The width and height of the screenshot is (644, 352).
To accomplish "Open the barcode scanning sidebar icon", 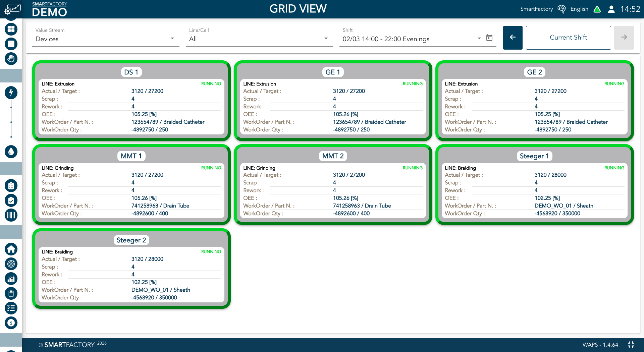I will [x=11, y=215].
